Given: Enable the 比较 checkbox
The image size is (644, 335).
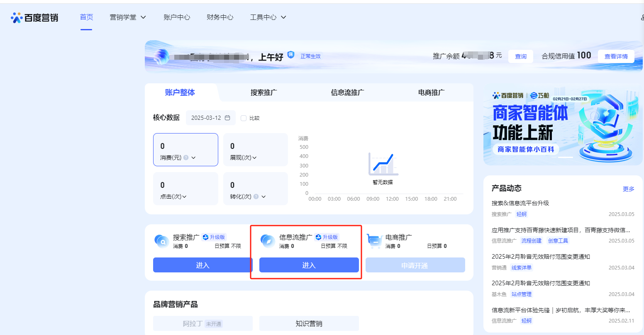Looking at the screenshot, I should tap(244, 118).
